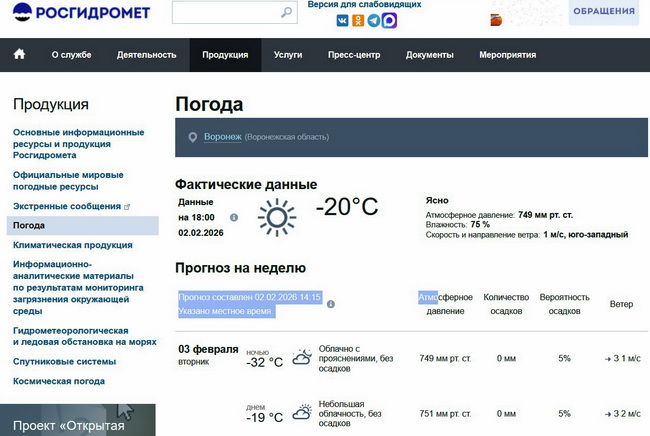Image resolution: width=650 pixels, height=436 pixels.
Task: Go to Климатическая продукция in sidebar
Action: pyautogui.click(x=72, y=245)
